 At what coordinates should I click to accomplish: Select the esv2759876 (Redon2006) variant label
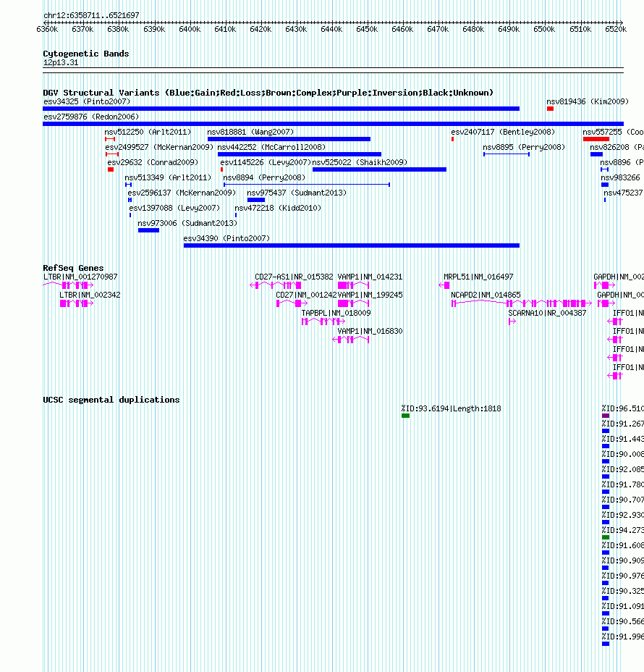(x=90, y=117)
